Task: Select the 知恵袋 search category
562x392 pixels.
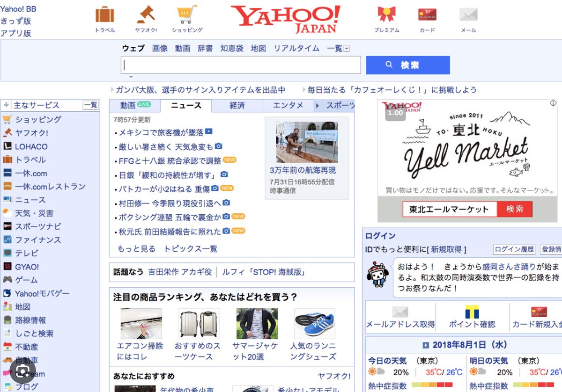Action: (232, 48)
